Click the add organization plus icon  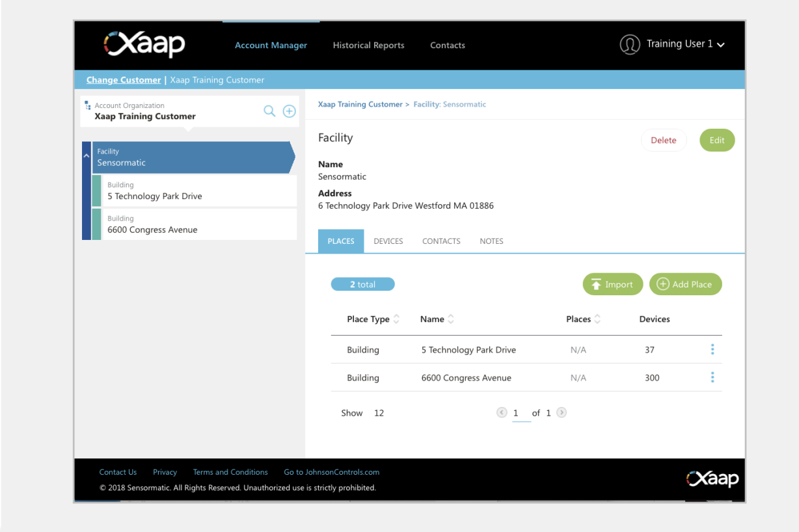click(289, 111)
